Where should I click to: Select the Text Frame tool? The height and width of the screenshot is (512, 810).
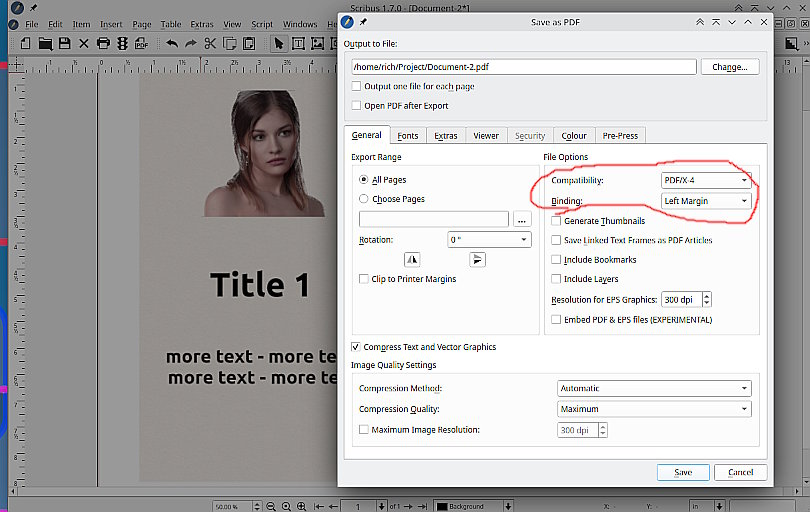pos(298,43)
